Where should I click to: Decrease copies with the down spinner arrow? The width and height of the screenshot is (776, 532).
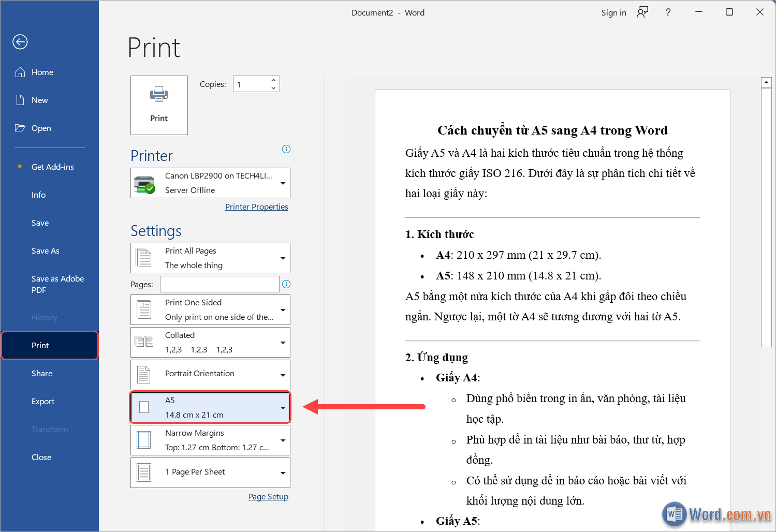tap(273, 88)
